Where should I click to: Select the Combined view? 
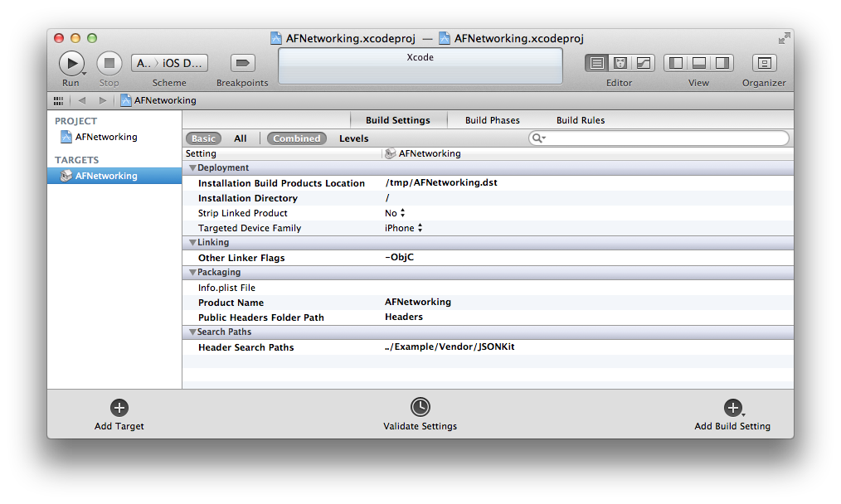pyautogui.click(x=297, y=138)
